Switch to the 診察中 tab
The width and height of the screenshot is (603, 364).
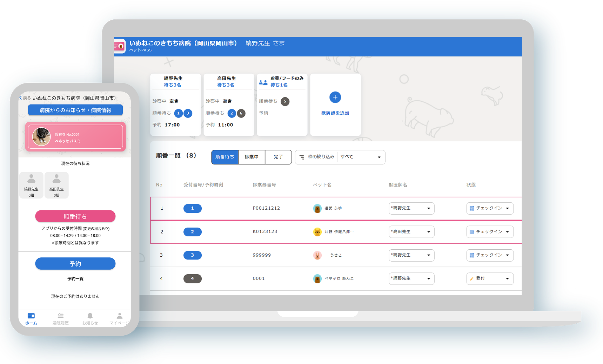click(x=252, y=157)
